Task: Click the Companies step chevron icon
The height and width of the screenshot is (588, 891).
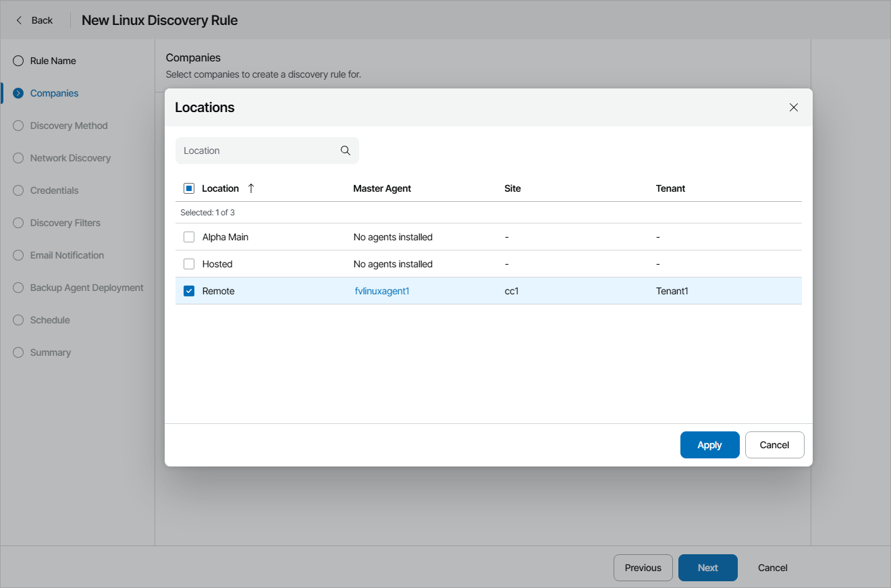Action: (18, 93)
